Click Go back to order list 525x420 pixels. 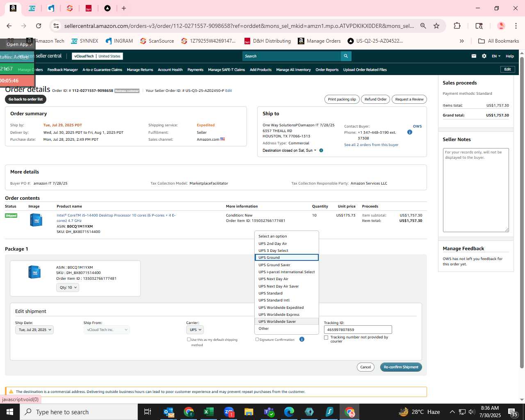pyautogui.click(x=25, y=99)
